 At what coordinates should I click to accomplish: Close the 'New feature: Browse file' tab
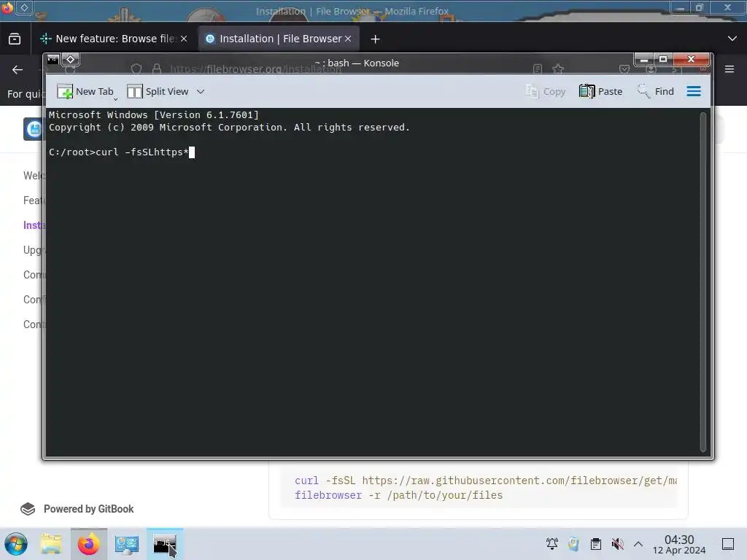click(184, 39)
